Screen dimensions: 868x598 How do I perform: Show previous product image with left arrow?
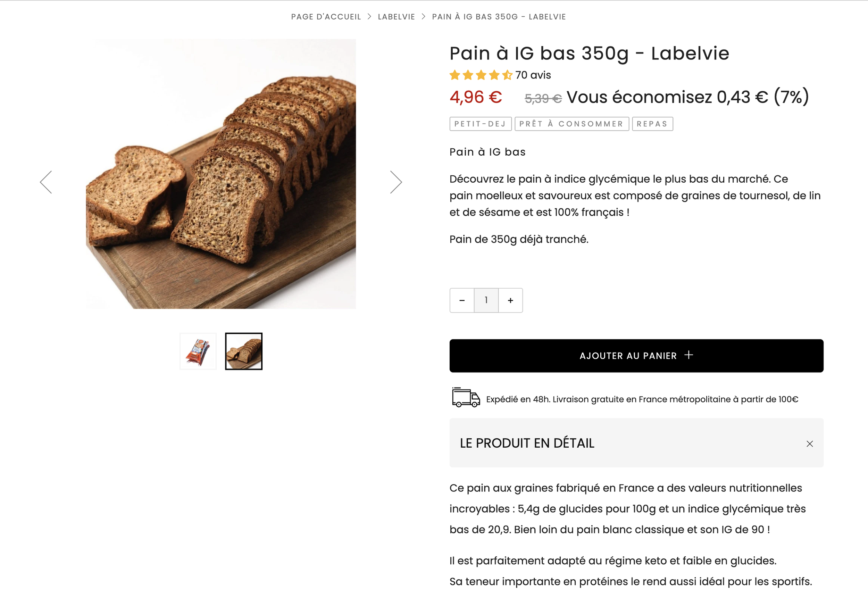coord(46,182)
